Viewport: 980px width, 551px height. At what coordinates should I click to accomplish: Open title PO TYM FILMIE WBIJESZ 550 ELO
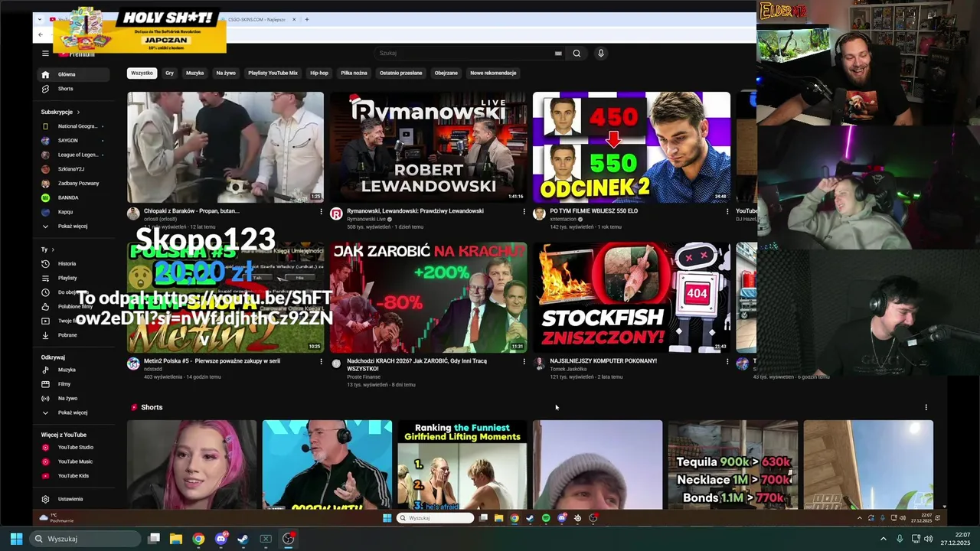[x=593, y=211]
